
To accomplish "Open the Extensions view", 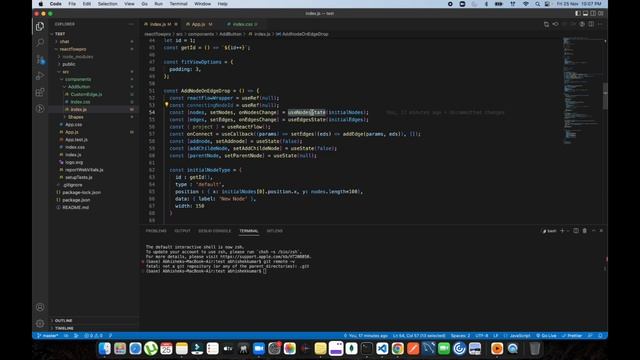I will tap(40, 92).
